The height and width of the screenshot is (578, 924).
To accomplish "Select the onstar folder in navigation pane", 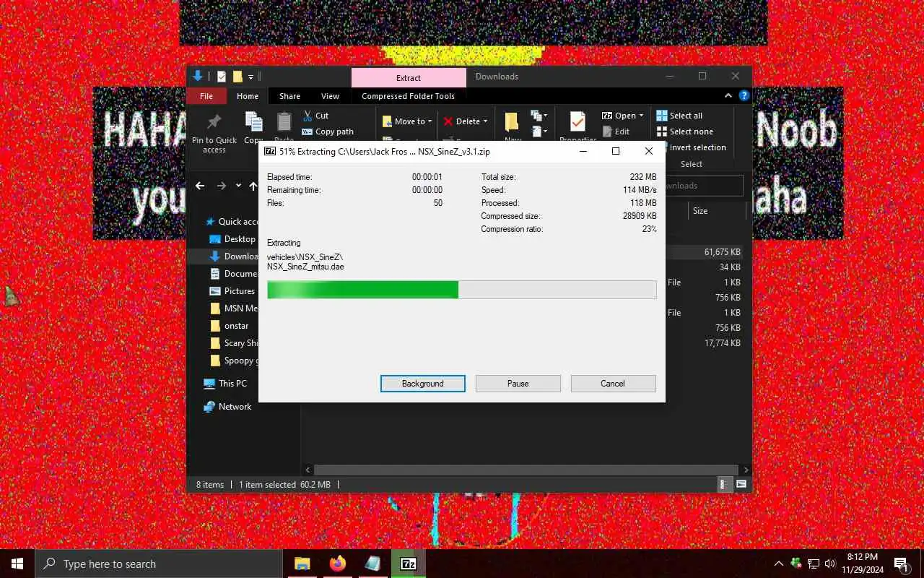I will [x=230, y=326].
